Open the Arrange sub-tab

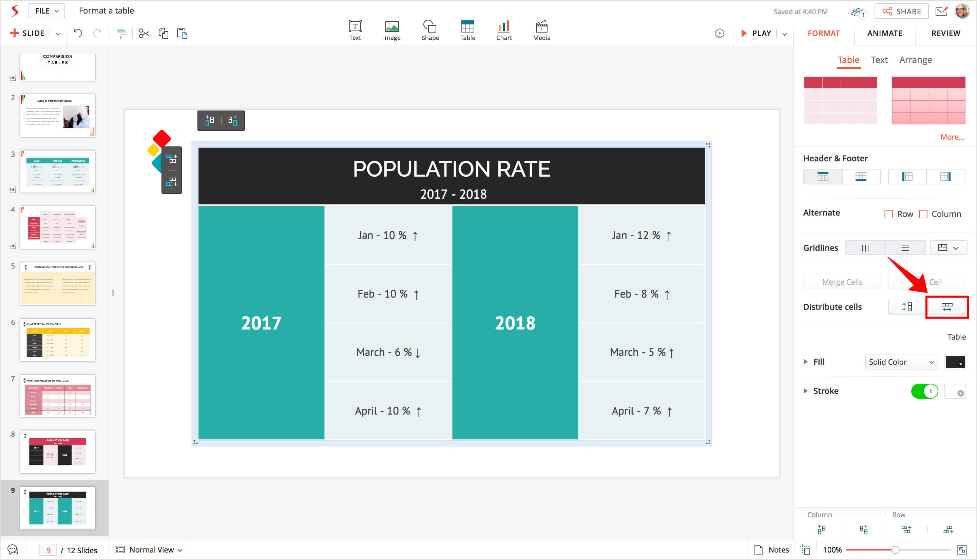915,60
